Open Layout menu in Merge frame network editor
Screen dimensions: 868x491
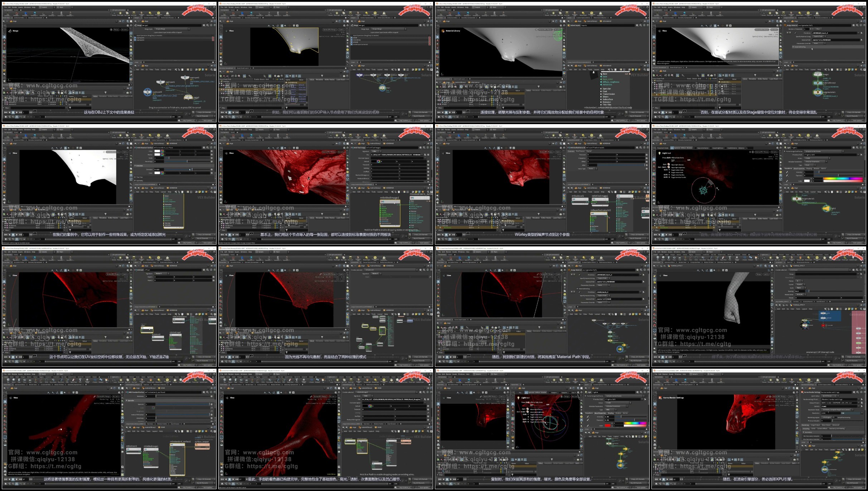pos(163,70)
